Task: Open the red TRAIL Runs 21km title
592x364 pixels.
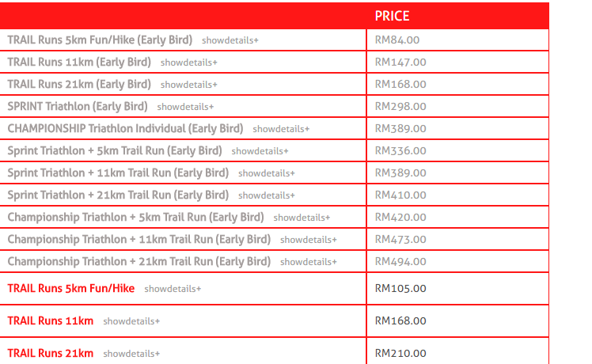Action: (x=51, y=354)
